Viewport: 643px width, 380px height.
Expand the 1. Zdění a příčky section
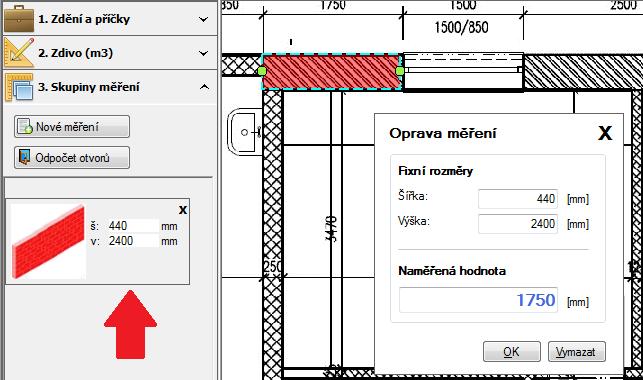pyautogui.click(x=203, y=19)
